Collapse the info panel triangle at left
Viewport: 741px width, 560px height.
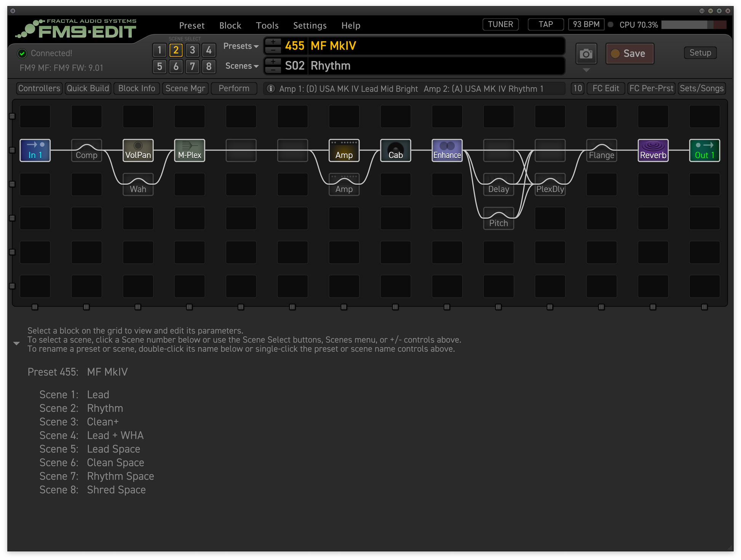point(16,343)
